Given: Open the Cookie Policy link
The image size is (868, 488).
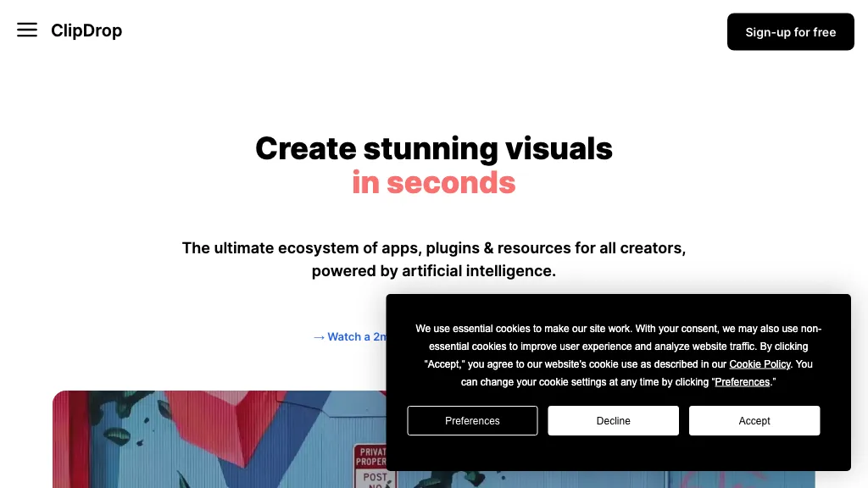Looking at the screenshot, I should (x=759, y=364).
